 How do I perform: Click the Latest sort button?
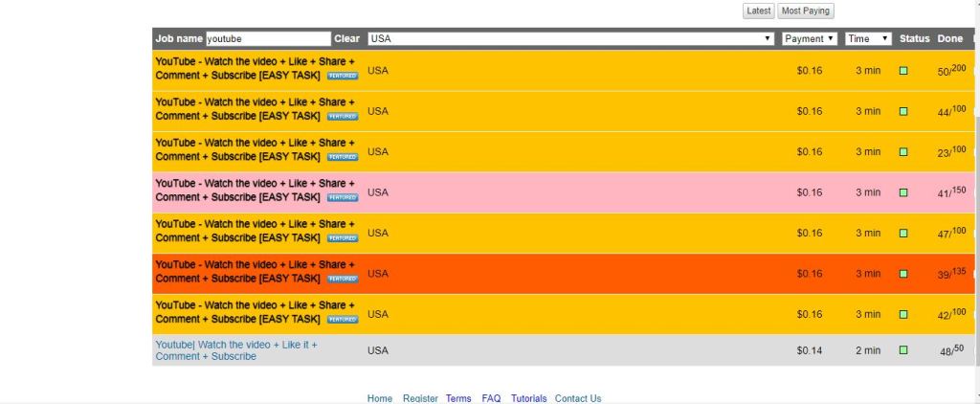point(758,11)
